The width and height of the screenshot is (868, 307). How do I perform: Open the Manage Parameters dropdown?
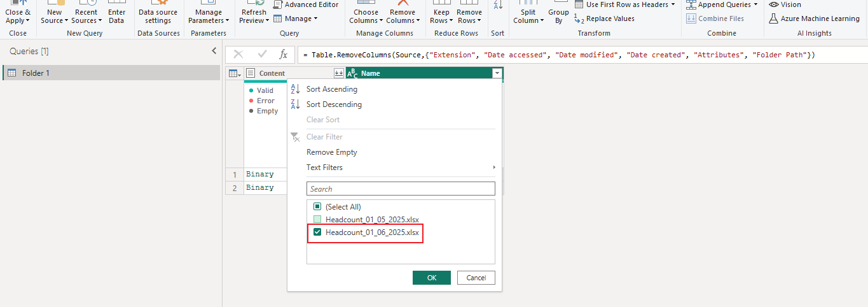(x=226, y=21)
